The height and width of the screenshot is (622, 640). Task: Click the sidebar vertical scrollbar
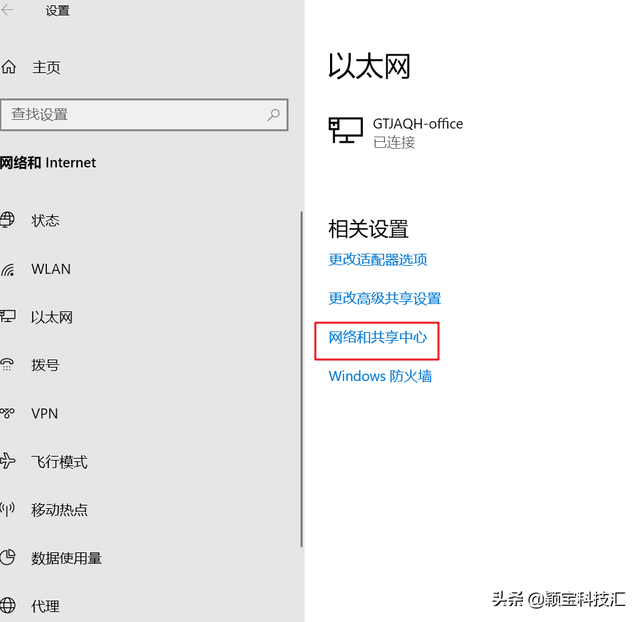click(302, 379)
